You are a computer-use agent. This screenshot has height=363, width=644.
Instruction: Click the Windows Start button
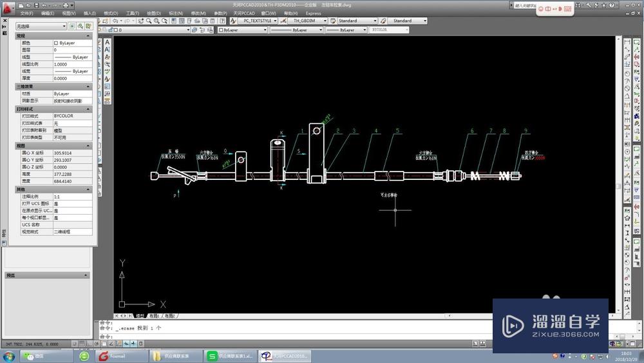click(8, 356)
